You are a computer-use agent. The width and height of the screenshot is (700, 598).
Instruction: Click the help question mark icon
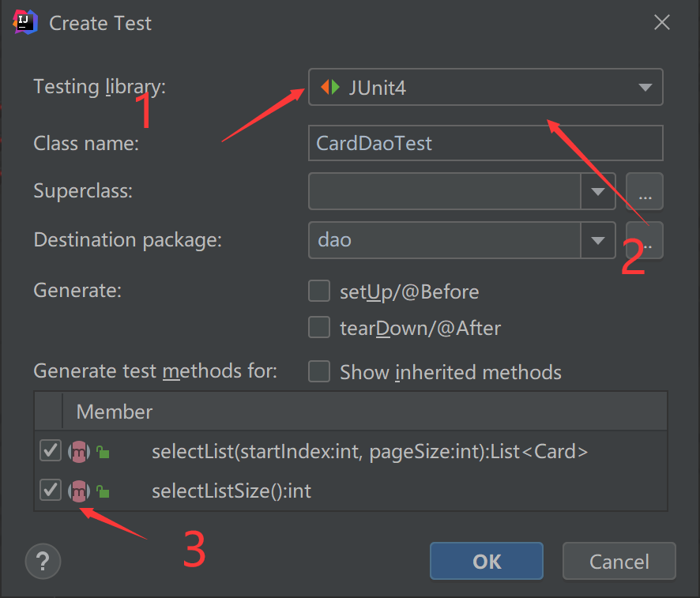pyautogui.click(x=43, y=562)
